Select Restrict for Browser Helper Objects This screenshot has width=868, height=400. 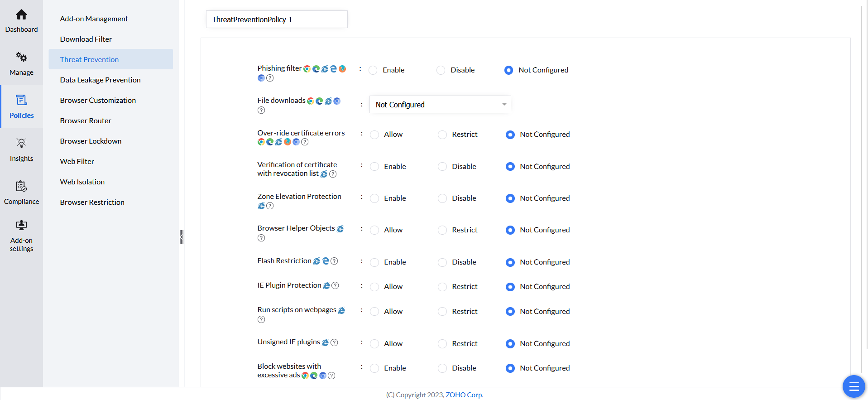[442, 230]
